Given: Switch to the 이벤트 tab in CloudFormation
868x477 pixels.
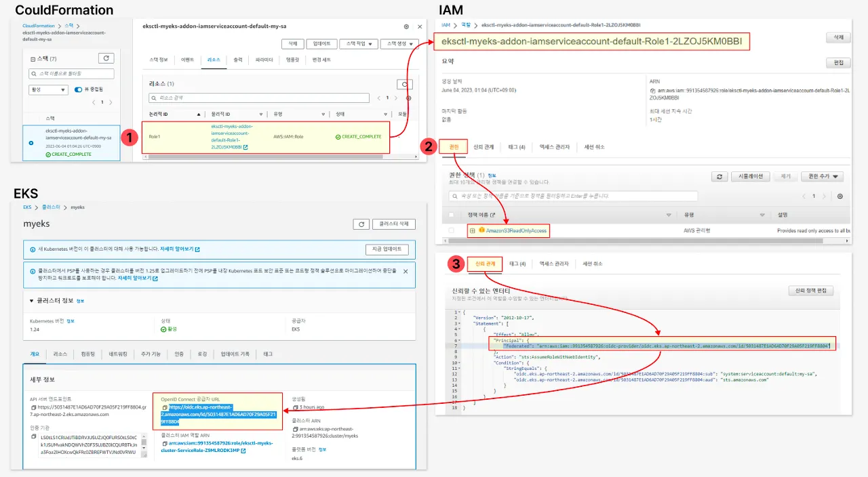Looking at the screenshot, I should click(187, 60).
